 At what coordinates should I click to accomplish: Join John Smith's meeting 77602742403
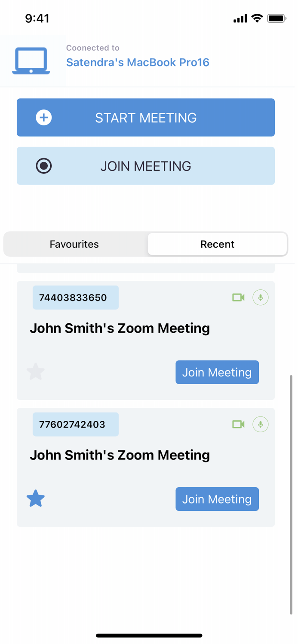217,499
